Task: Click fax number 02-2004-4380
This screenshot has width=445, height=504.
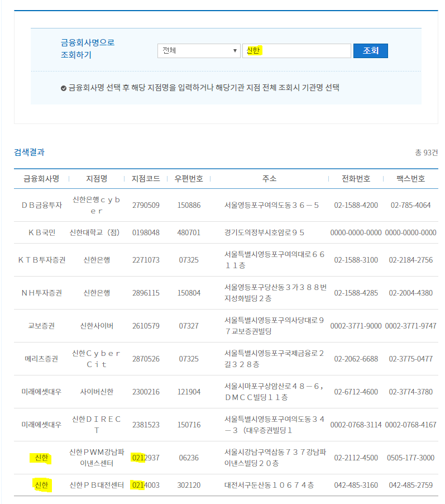Action: pos(410,293)
